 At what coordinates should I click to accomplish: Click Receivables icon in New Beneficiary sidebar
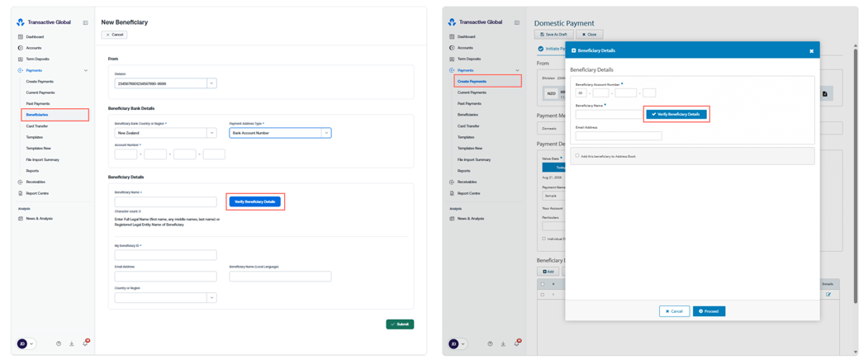point(20,182)
